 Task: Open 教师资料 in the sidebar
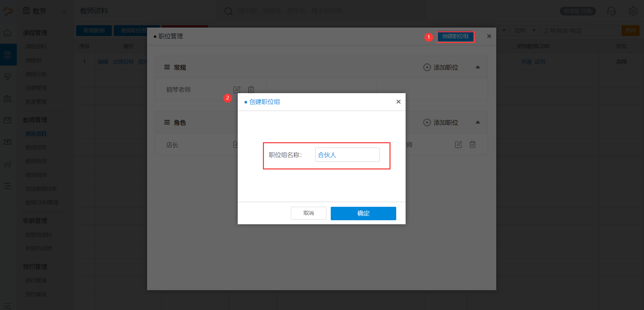click(36, 134)
